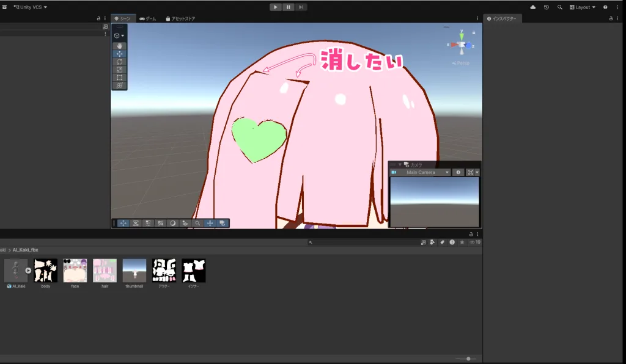Select the Move tool in scene tools
This screenshot has height=364, width=626.
[119, 54]
